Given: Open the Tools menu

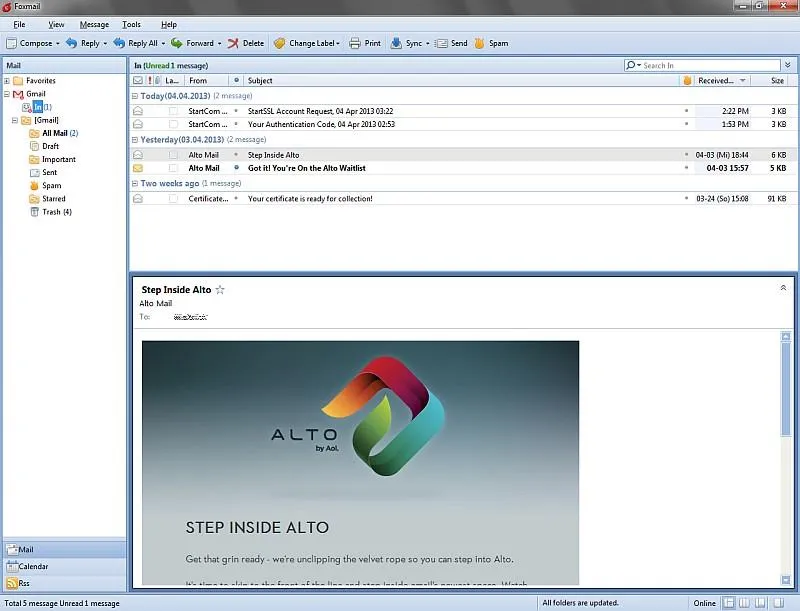Looking at the screenshot, I should (131, 24).
